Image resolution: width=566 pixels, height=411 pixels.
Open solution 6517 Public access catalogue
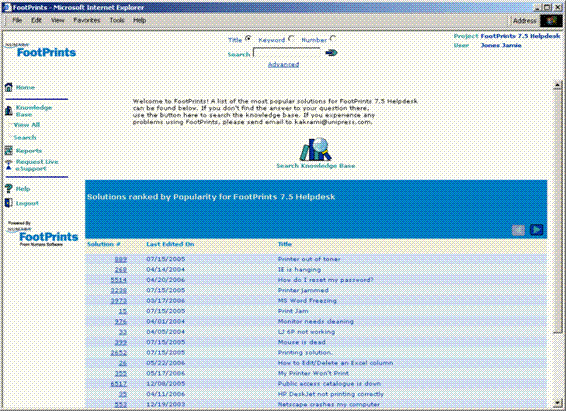(x=118, y=384)
